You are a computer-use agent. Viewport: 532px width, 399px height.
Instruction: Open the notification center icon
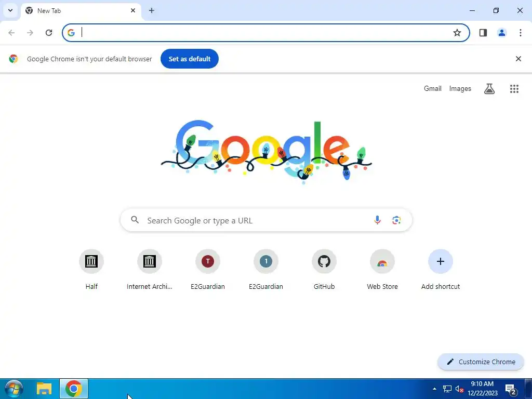click(511, 389)
